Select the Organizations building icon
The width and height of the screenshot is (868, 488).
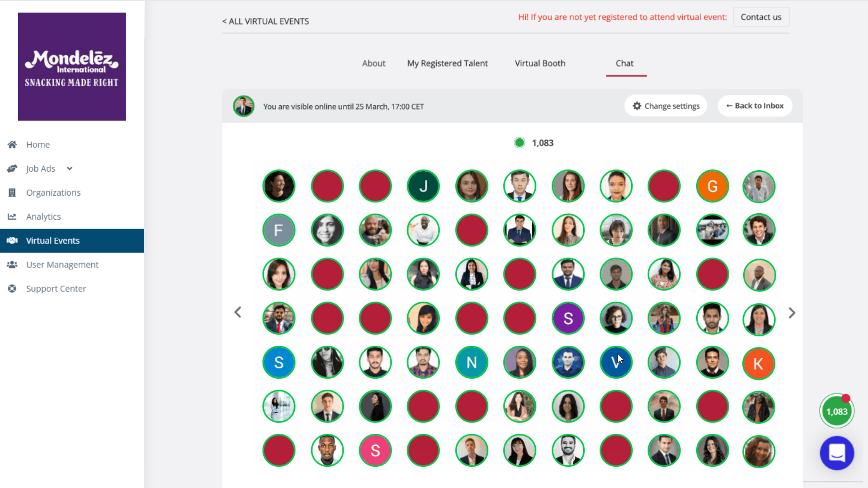pyautogui.click(x=12, y=192)
